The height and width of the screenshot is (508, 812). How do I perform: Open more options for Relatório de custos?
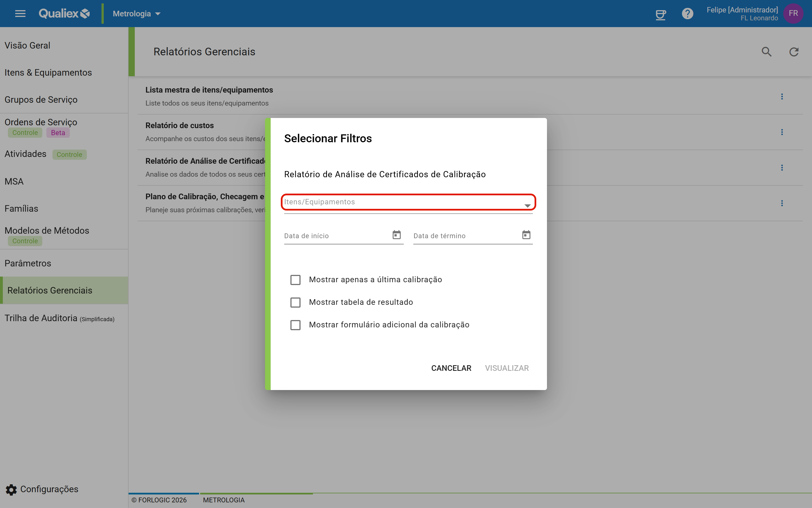[782, 132]
